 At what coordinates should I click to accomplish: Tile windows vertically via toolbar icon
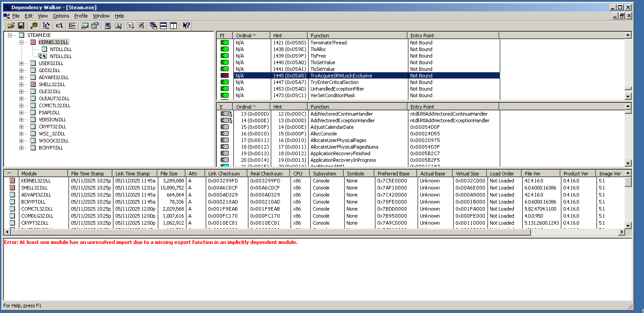pyautogui.click(x=173, y=25)
